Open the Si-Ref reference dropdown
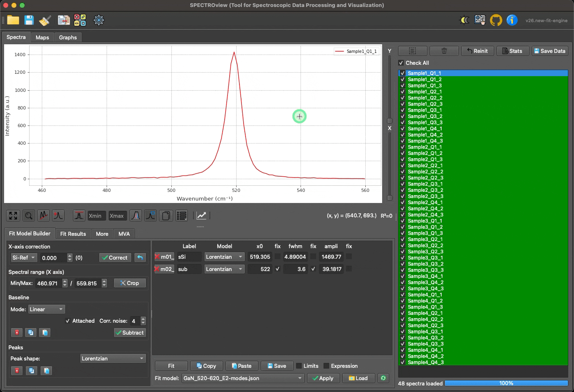The image size is (574, 392). [24, 258]
